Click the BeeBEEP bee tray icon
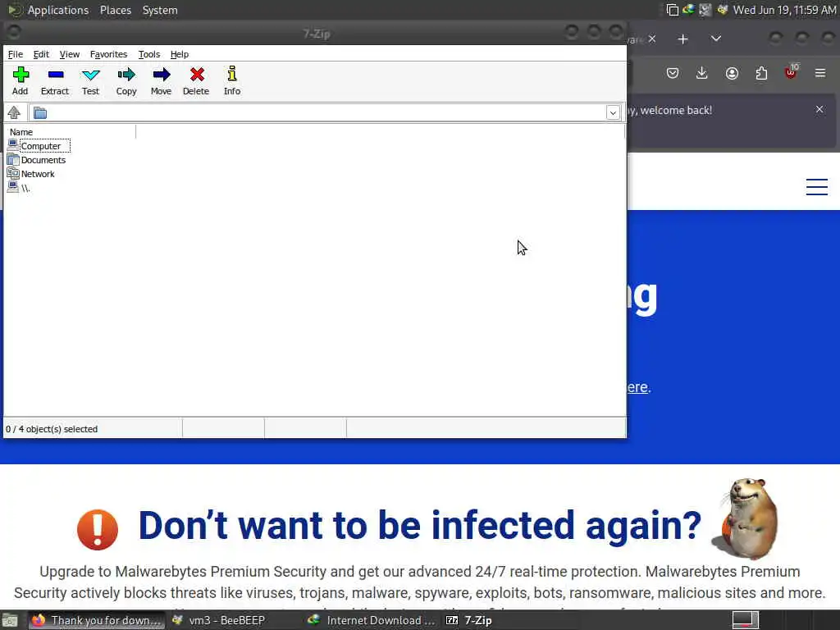This screenshot has width=840, height=630. (722, 10)
